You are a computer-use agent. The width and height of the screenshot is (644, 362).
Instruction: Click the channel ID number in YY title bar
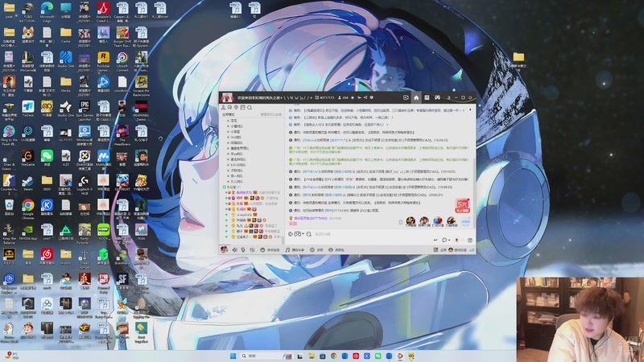325,97
